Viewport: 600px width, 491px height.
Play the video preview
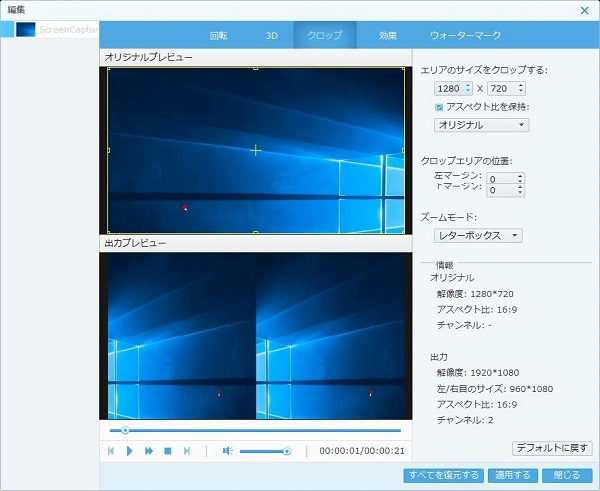(129, 451)
